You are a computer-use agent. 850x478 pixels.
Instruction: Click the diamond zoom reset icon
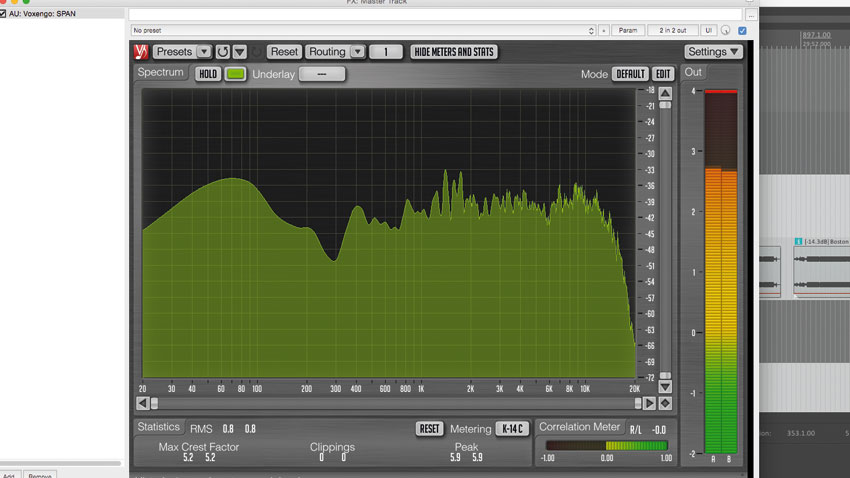tap(665, 403)
